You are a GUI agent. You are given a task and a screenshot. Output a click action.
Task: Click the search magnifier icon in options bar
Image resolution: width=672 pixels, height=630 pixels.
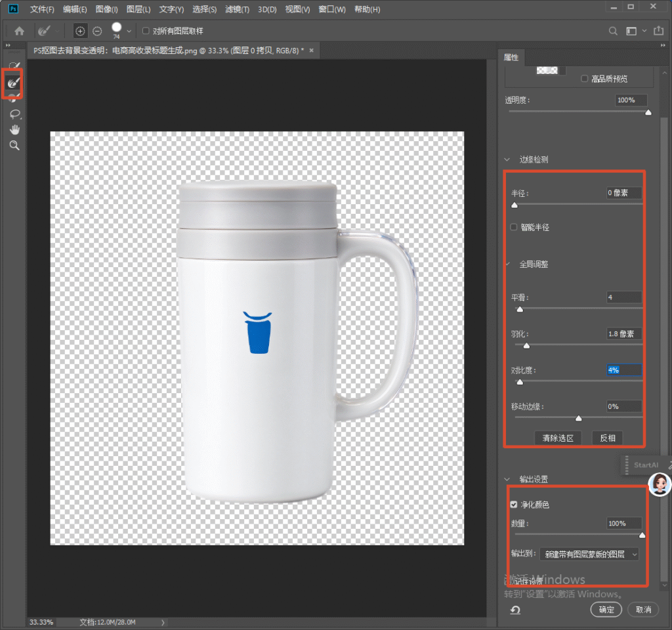(x=613, y=31)
